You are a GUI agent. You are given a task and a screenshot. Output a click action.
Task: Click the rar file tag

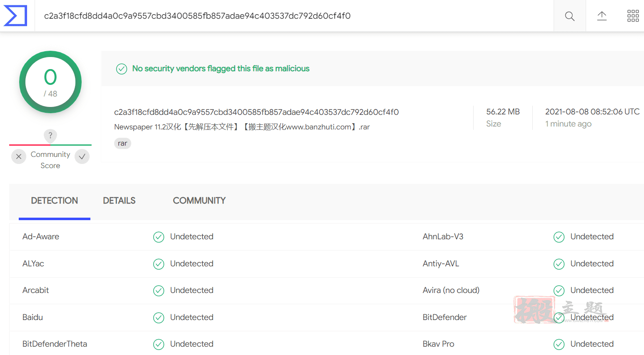pos(122,143)
